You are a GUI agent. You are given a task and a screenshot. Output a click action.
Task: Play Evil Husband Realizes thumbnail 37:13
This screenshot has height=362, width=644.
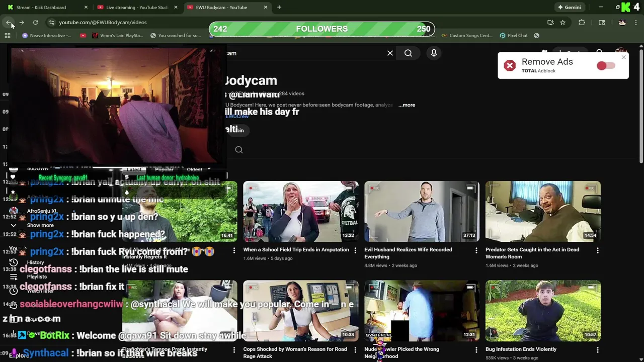[422, 211]
